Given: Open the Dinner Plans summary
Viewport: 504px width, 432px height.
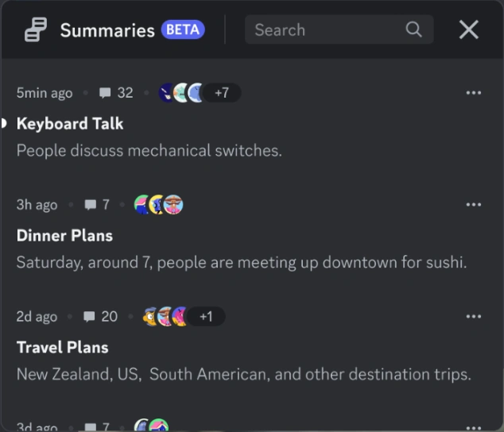Looking at the screenshot, I should (64, 236).
